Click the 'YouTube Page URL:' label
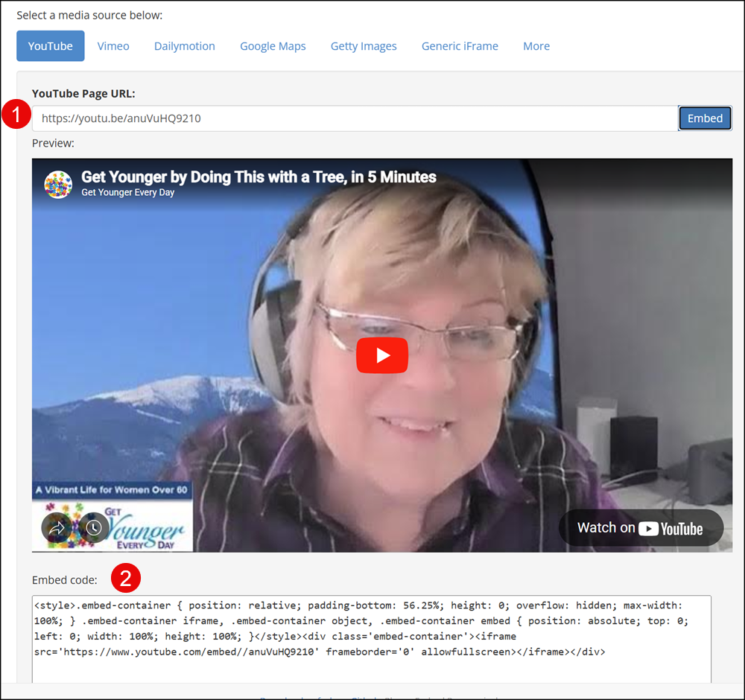745x700 pixels. point(83,94)
